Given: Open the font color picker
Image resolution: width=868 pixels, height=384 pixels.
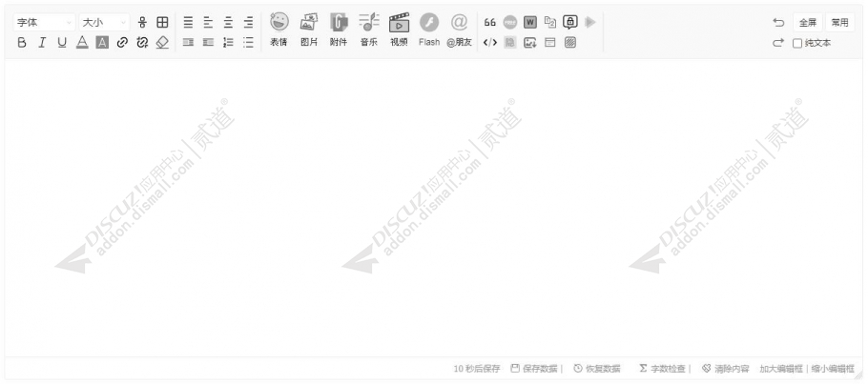Looking at the screenshot, I should (x=82, y=42).
